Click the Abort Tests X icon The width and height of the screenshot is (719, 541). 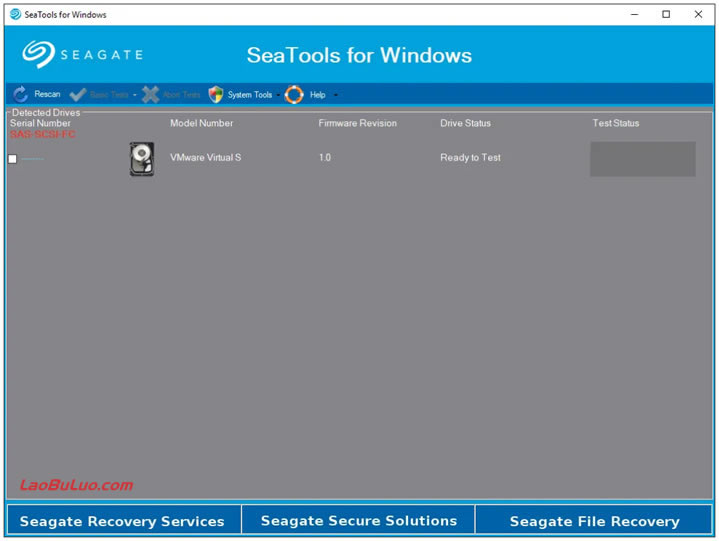pyautogui.click(x=150, y=94)
